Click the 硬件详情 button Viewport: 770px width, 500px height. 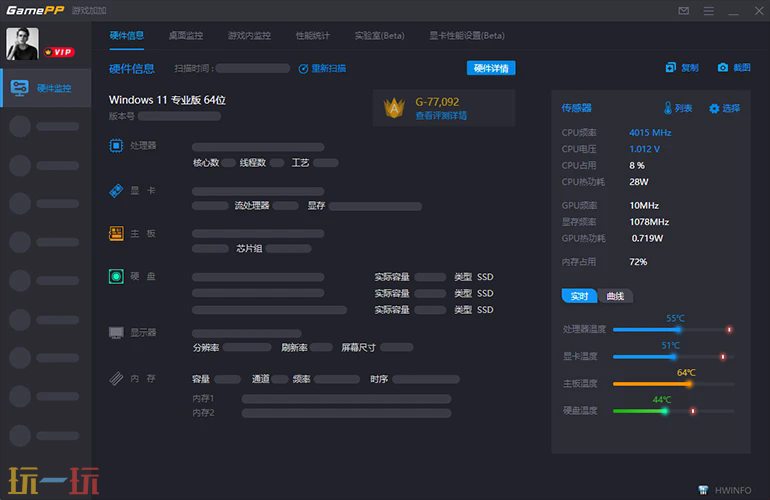[x=491, y=68]
